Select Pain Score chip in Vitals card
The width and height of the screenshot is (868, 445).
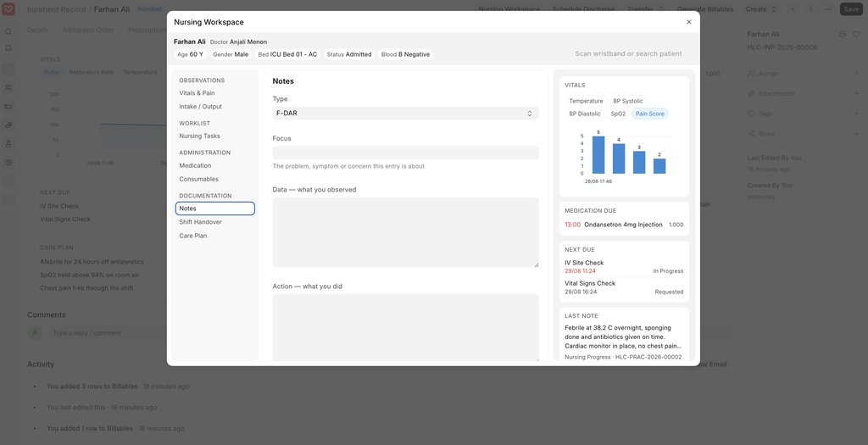pyautogui.click(x=650, y=114)
